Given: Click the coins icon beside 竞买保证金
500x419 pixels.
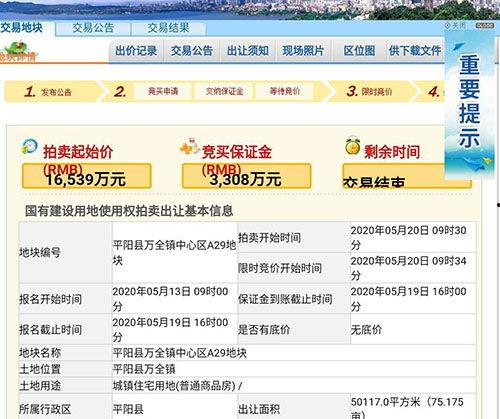Looking at the screenshot, I should coord(189,147).
